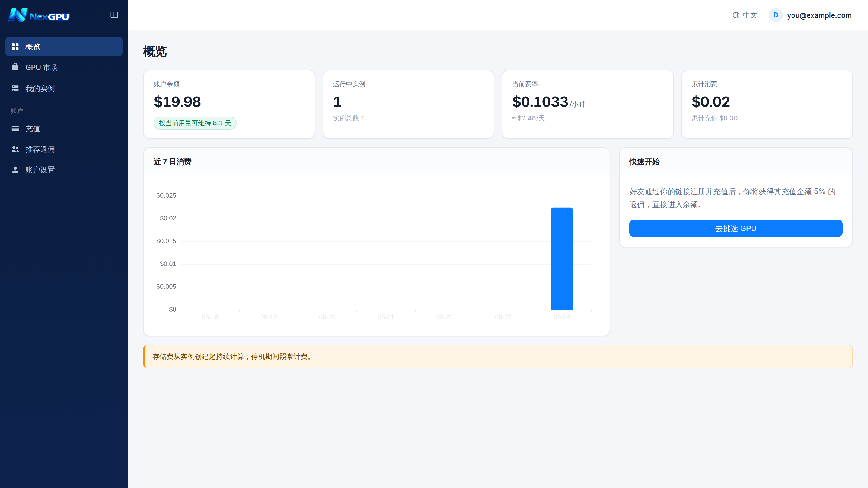Click the 08-21 axis label
Image resolution: width=868 pixels, height=488 pixels.
[386, 317]
